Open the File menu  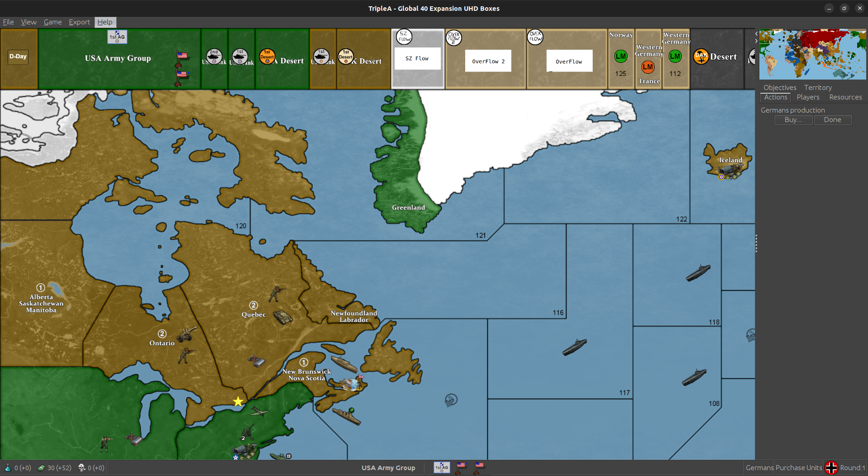(x=8, y=22)
